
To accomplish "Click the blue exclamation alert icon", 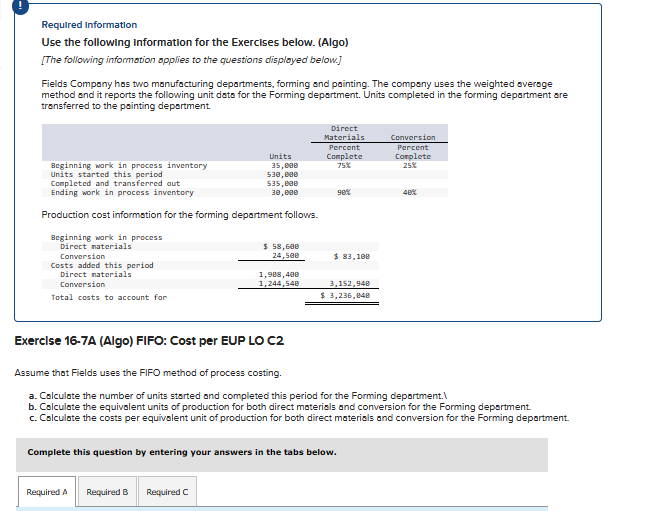I will (x=21, y=6).
